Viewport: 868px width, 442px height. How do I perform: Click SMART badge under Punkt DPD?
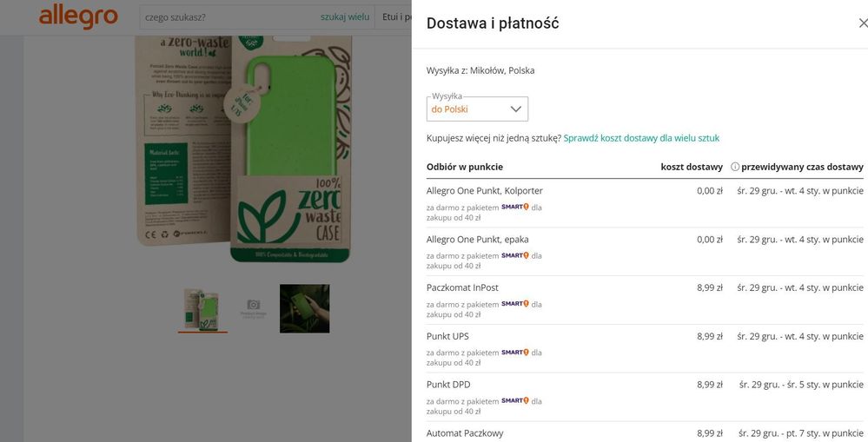tap(515, 400)
